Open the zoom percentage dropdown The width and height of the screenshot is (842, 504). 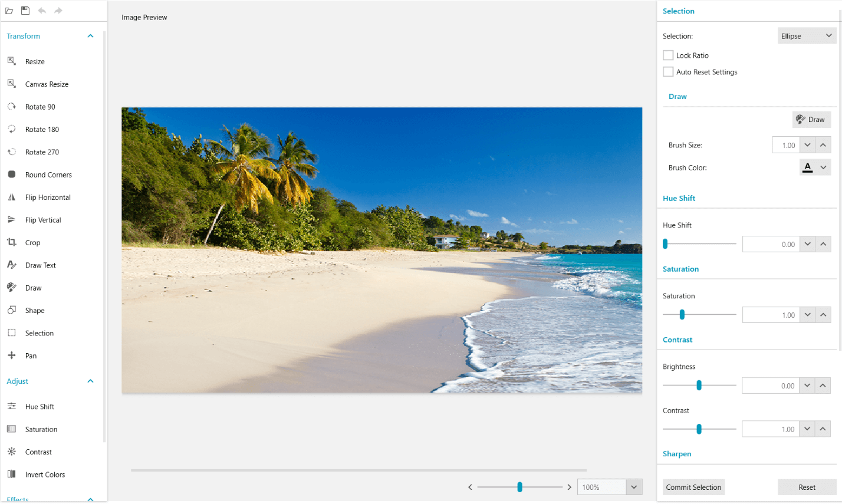pyautogui.click(x=633, y=486)
